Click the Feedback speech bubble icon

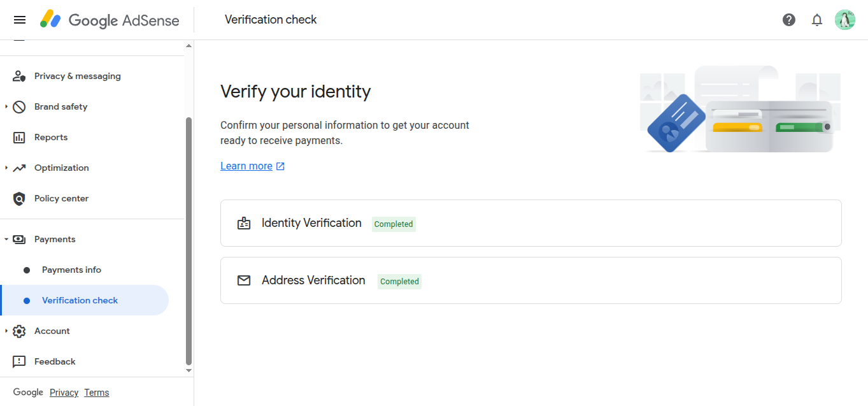(x=19, y=362)
